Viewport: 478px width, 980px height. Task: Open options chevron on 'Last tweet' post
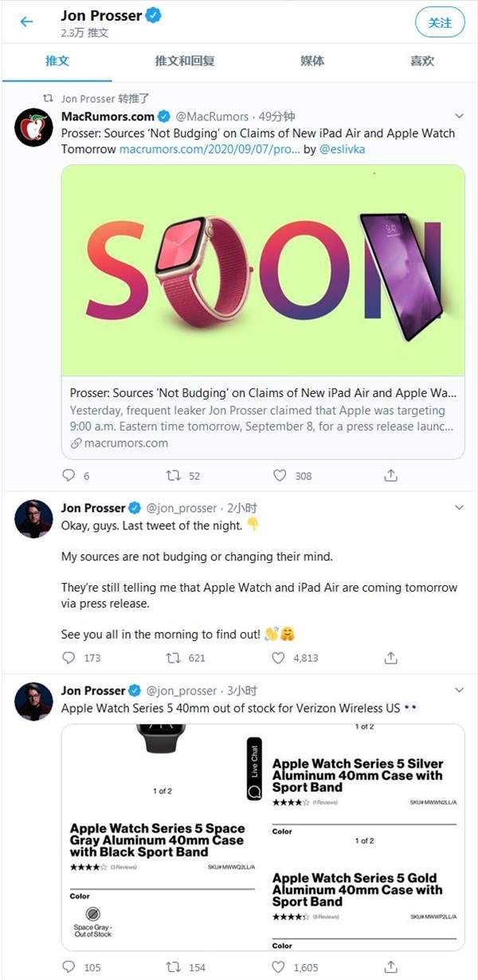click(x=459, y=507)
